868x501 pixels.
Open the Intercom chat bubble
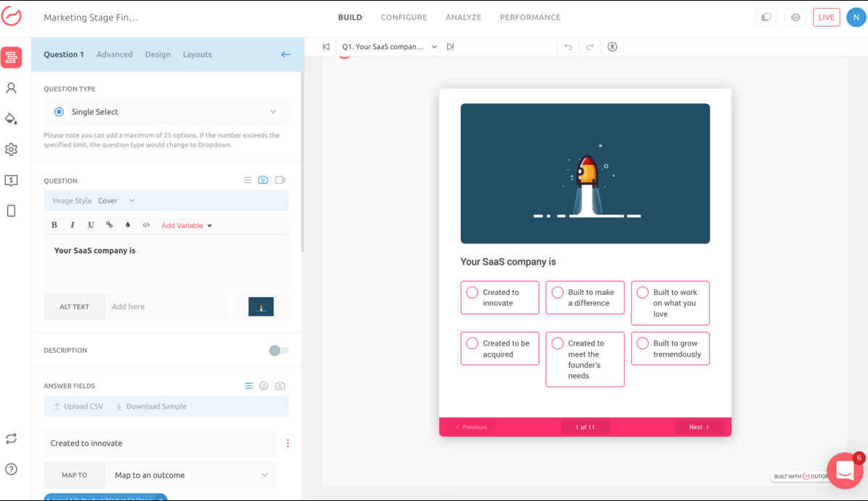[844, 471]
